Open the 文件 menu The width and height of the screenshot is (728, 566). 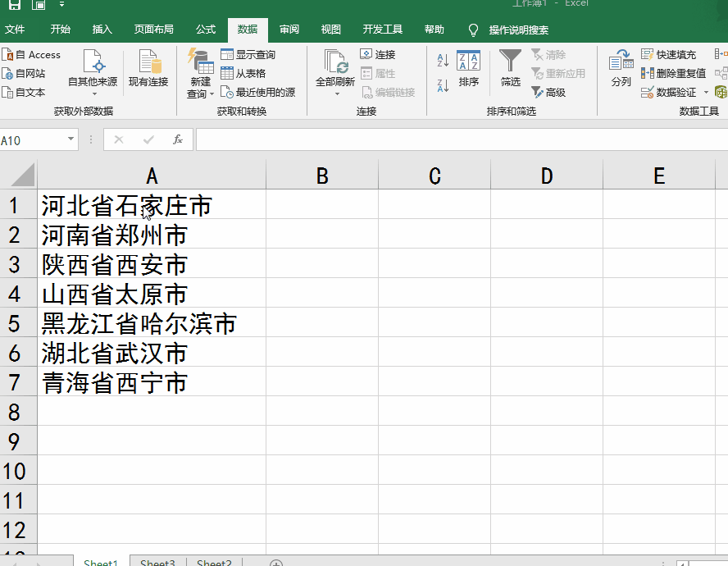(x=16, y=30)
